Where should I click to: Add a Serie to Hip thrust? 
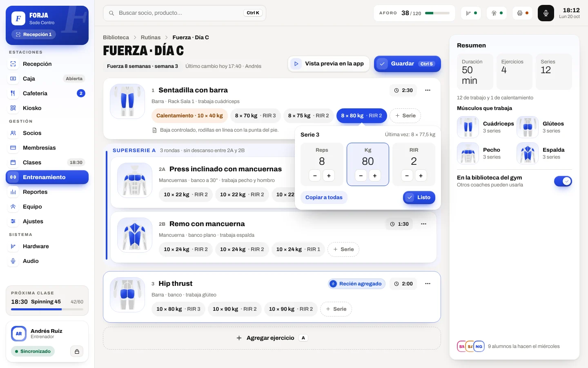336,309
